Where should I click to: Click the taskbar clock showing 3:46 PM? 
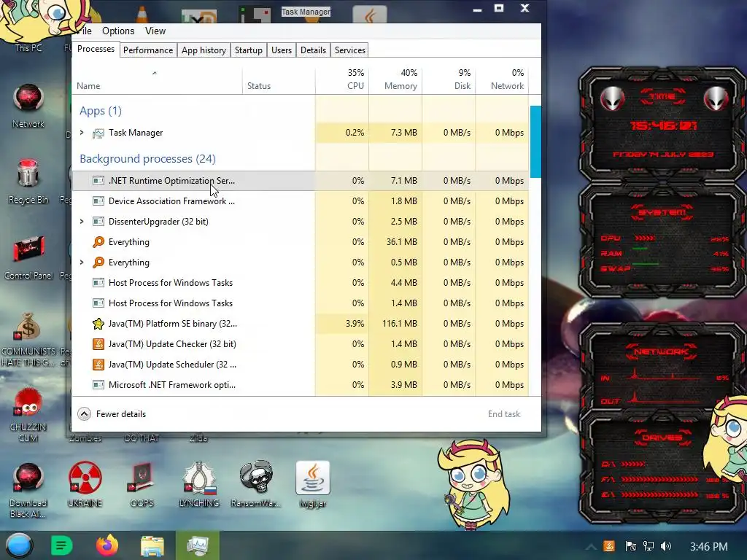pyautogui.click(x=708, y=546)
